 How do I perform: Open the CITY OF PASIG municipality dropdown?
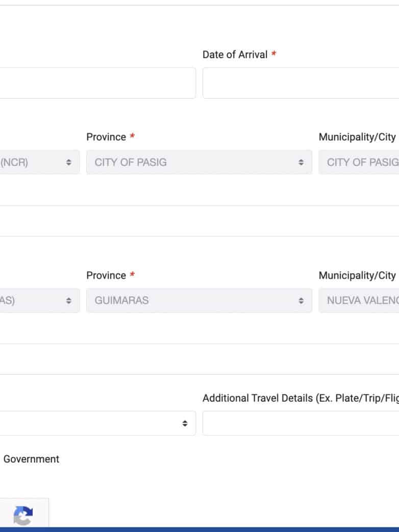pyautogui.click(x=359, y=162)
